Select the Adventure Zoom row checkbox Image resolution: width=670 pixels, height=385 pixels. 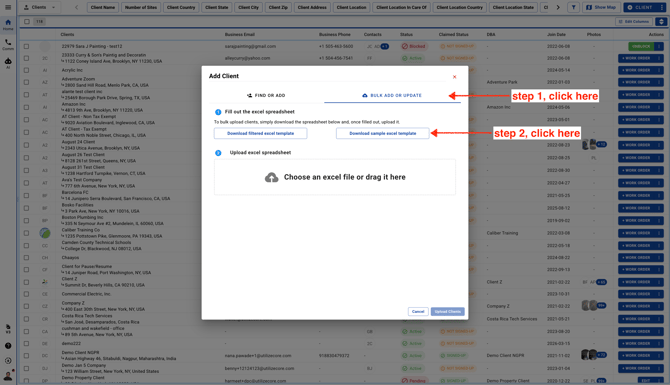[26, 82]
